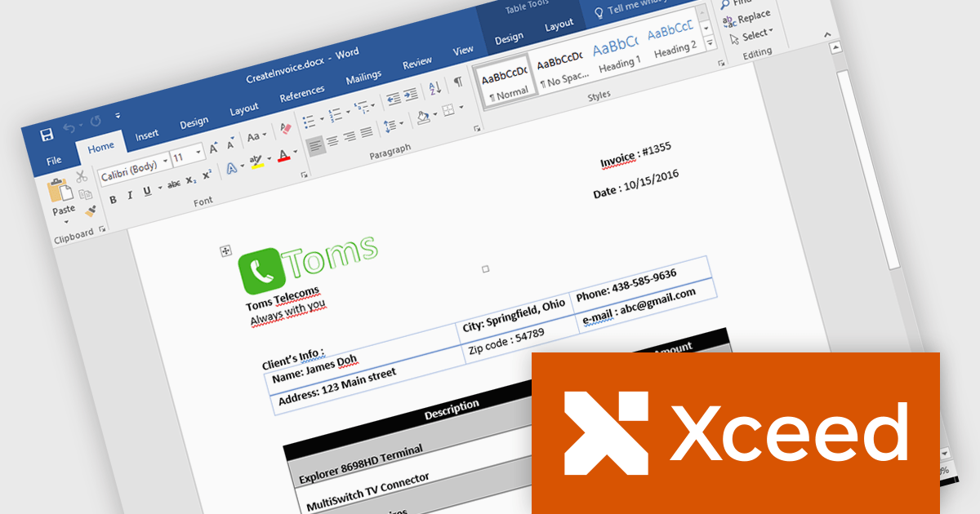Image resolution: width=980 pixels, height=514 pixels.
Task: Apply Shading paint bucket color
Action: point(422,117)
